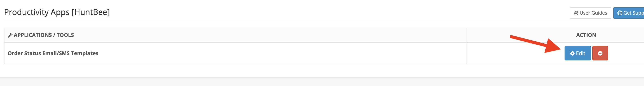Viewport: 644px width, 86px height.
Task: Click the gear icon on the Edit button
Action: point(572,53)
